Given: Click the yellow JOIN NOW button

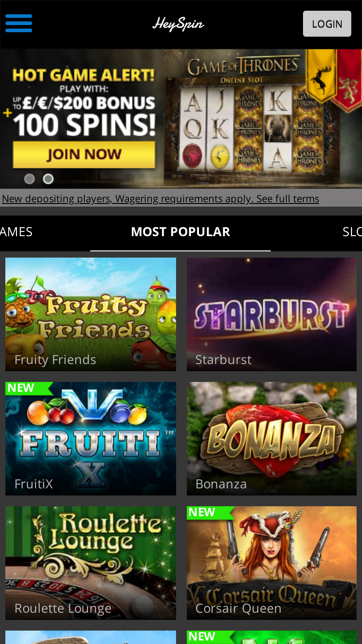Looking at the screenshot, I should point(84,155).
